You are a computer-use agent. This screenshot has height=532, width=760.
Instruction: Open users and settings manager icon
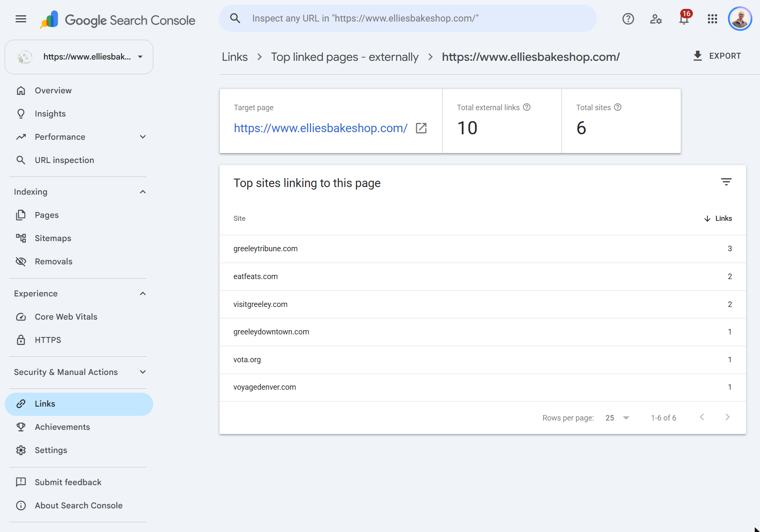656,19
